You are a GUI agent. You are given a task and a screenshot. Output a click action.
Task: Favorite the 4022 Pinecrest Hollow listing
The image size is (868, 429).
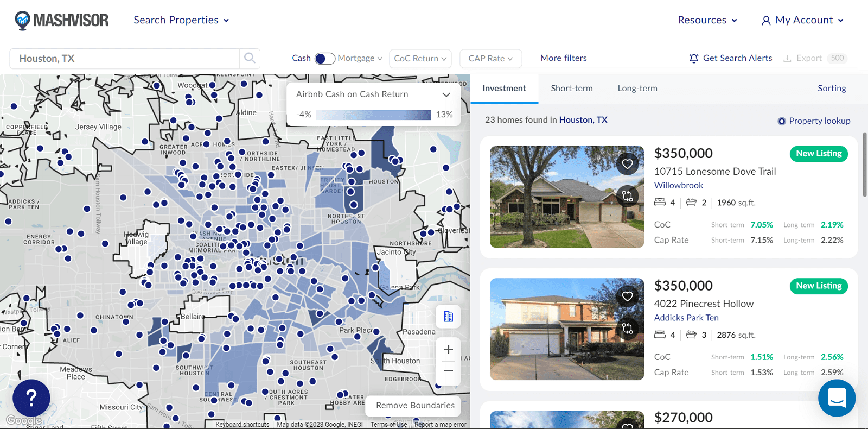[628, 296]
